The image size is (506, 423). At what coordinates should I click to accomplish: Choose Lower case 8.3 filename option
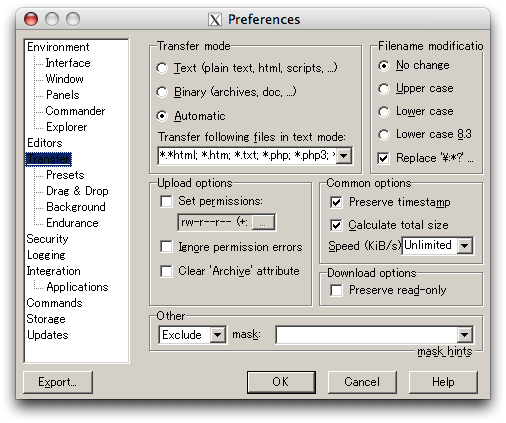point(384,135)
